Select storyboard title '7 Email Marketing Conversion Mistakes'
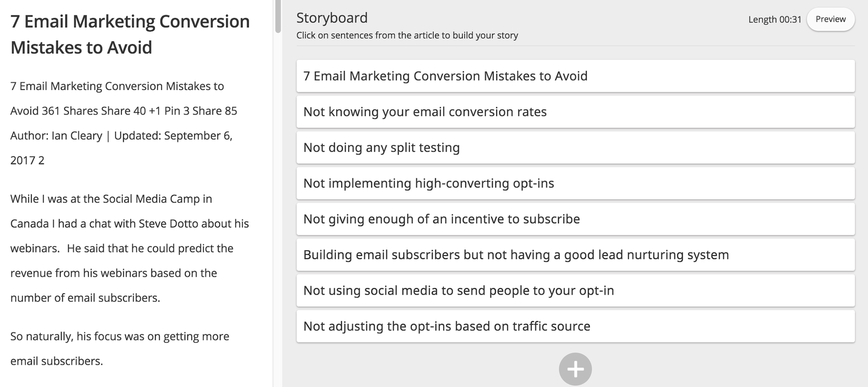Viewport: 868px width, 387px height. tap(575, 76)
